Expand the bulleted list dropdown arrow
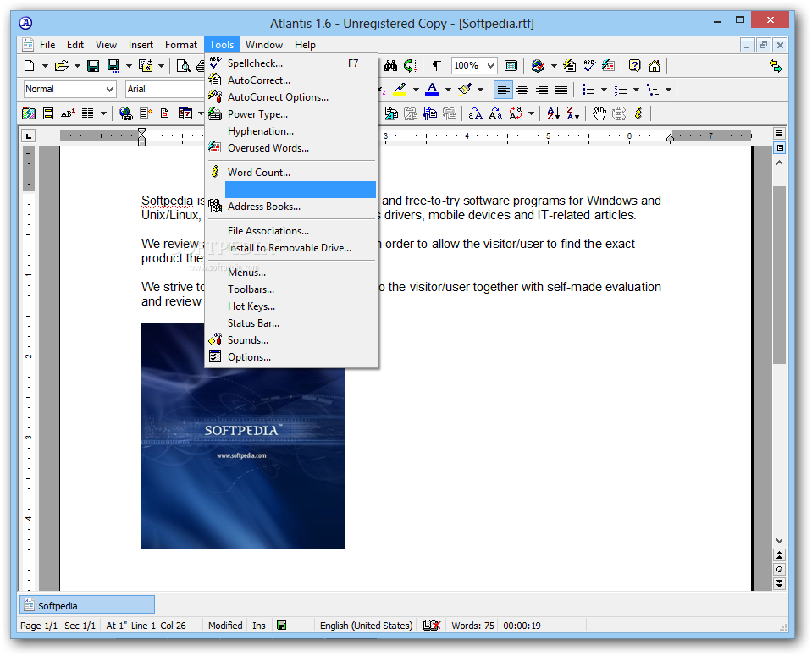 604,90
